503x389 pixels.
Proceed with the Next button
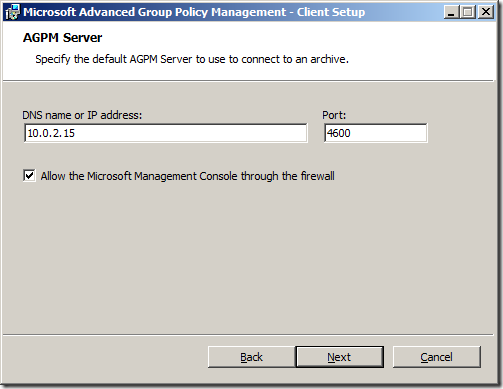pos(339,357)
